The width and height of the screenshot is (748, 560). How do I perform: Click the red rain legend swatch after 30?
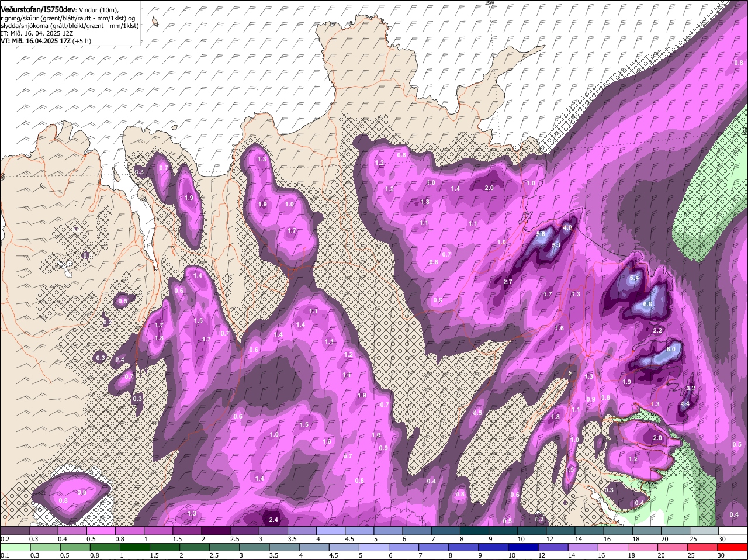click(733, 547)
